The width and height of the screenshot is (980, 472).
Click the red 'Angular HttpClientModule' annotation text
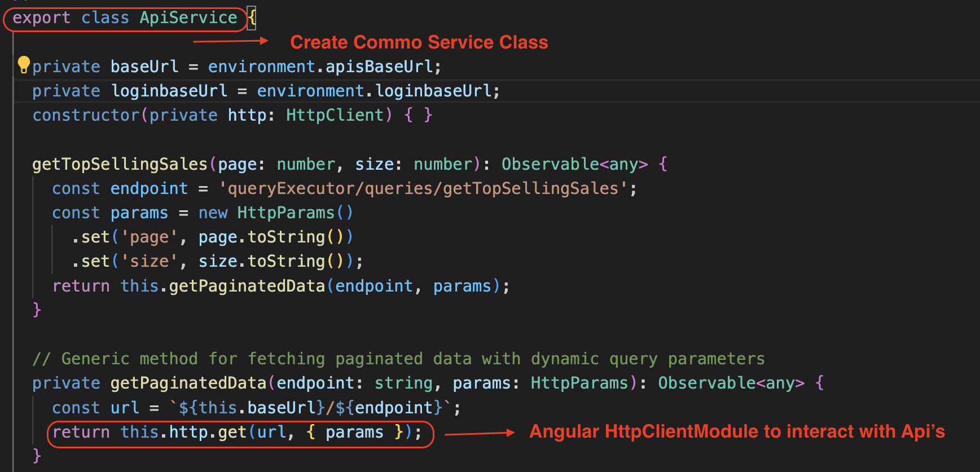tap(737, 431)
